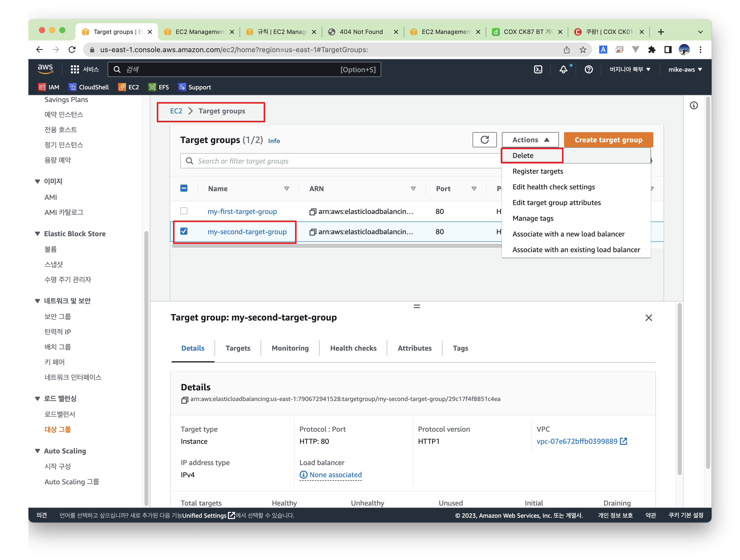
Task: Open the CloudShell terminal icon in top bar
Action: [x=538, y=70]
